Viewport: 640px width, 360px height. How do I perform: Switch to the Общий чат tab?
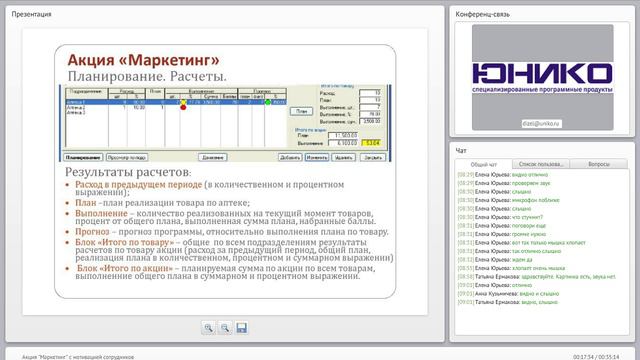coord(484,164)
